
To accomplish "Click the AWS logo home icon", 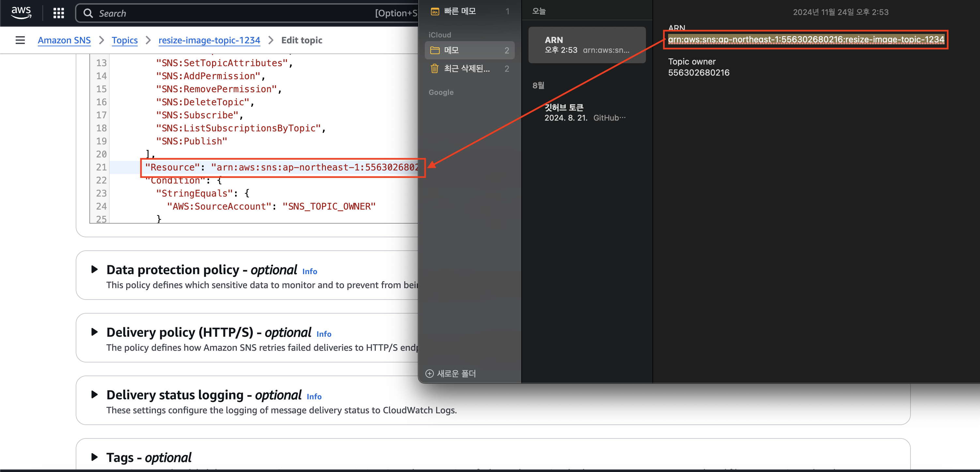I will pos(21,13).
